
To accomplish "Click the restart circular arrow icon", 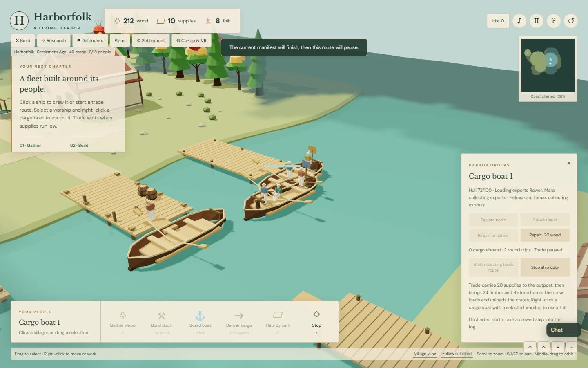I will [571, 21].
